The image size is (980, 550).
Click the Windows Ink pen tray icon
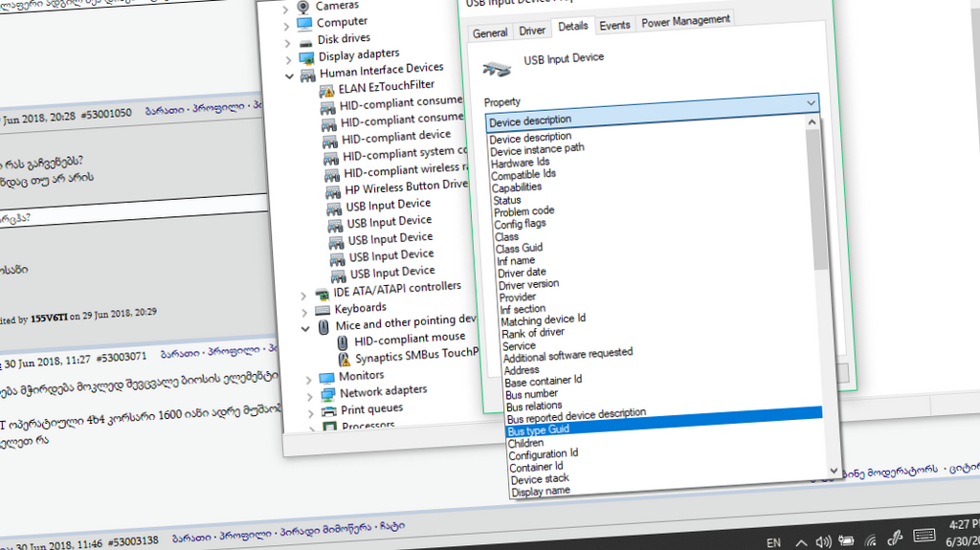click(895, 538)
